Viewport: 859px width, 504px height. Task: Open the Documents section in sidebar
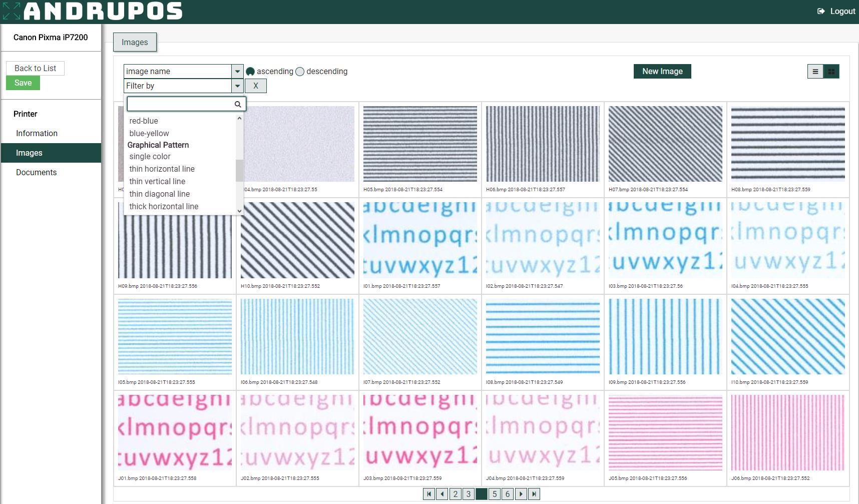[x=36, y=172]
